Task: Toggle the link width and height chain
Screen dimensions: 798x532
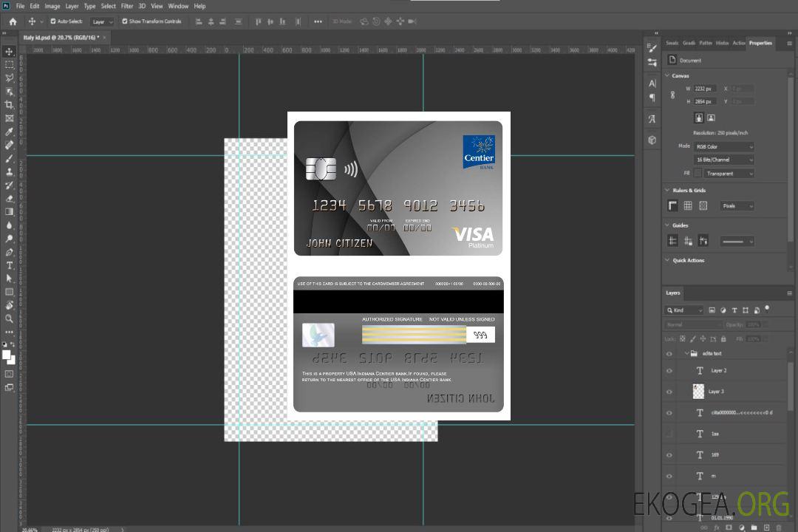Action: pos(673,95)
